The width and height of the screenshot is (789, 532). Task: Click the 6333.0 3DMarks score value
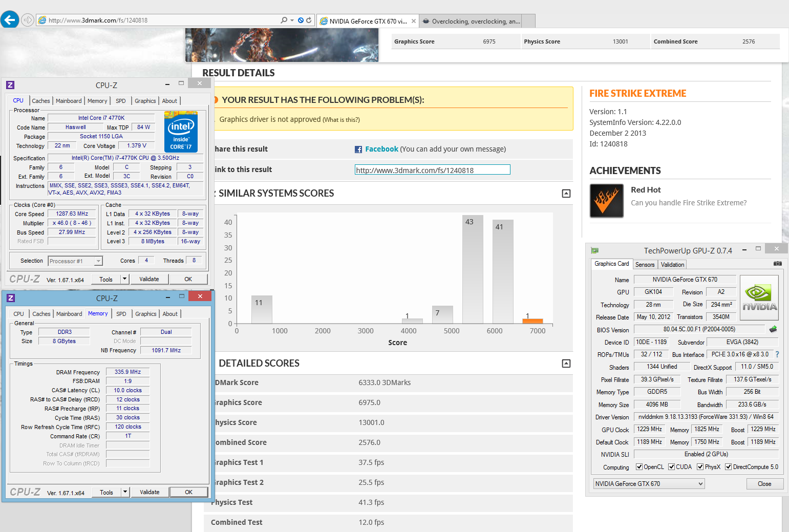coord(385,382)
